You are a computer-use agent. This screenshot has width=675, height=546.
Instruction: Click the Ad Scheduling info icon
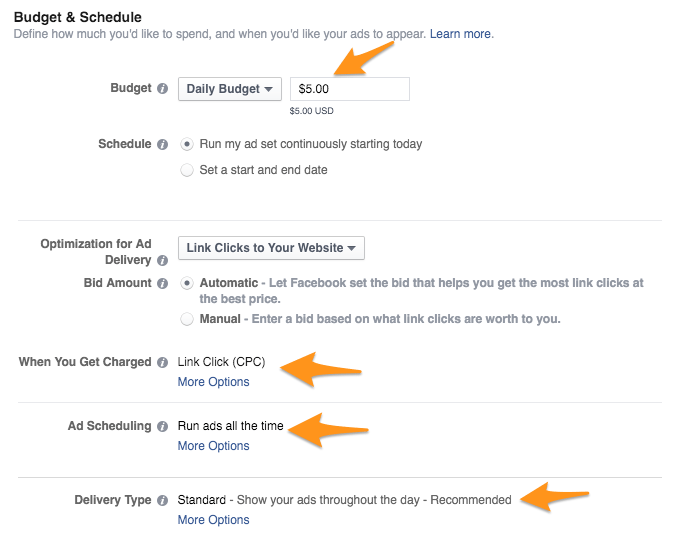pyautogui.click(x=162, y=426)
